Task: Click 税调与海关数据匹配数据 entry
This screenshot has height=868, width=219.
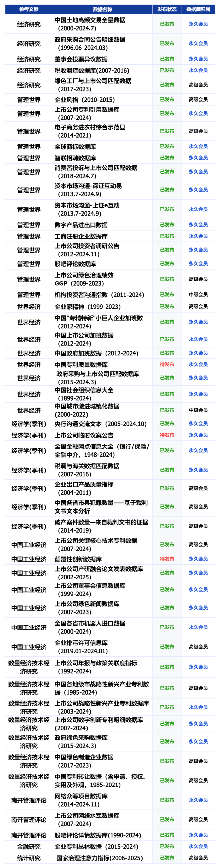Action: pyautogui.click(x=87, y=470)
